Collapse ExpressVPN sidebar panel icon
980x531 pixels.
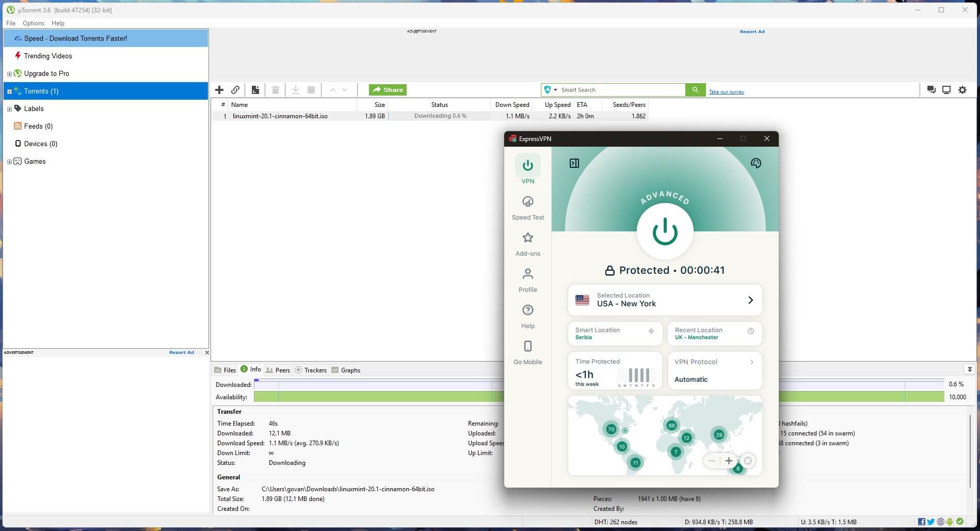[x=574, y=163]
